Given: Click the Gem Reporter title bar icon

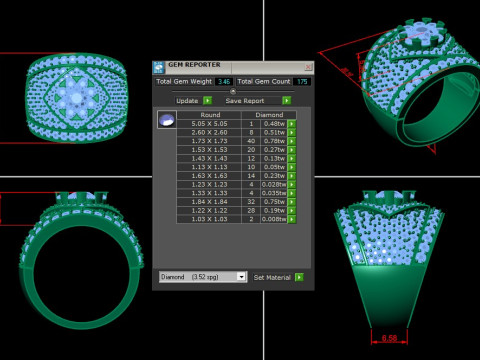Looking at the screenshot, I should click(x=159, y=67).
